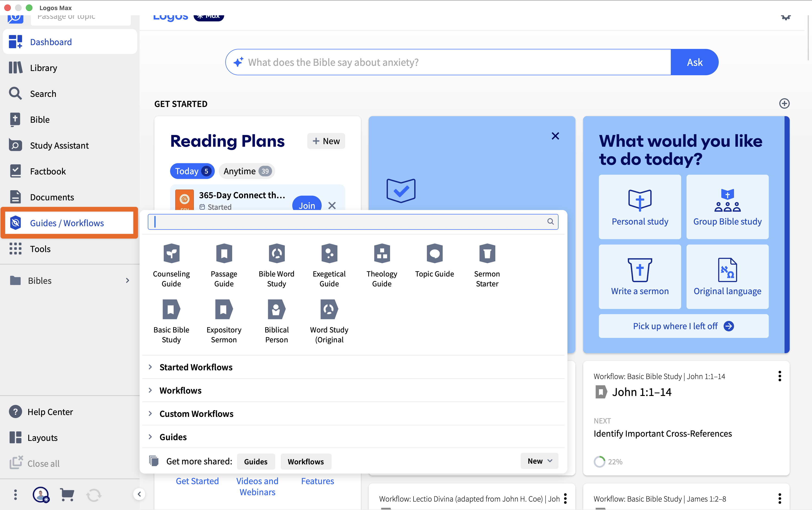
Task: Open the Help Center
Action: 41,412
